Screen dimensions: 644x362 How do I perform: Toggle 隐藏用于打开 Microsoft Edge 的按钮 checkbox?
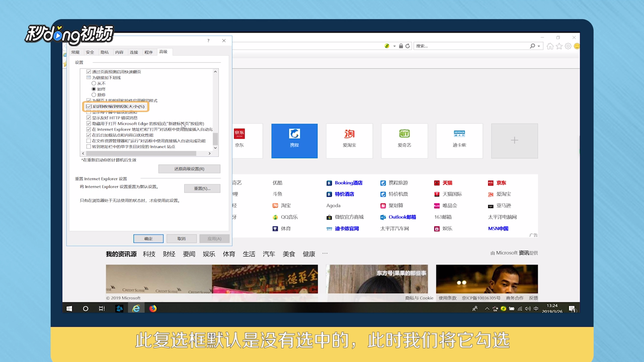point(89,124)
